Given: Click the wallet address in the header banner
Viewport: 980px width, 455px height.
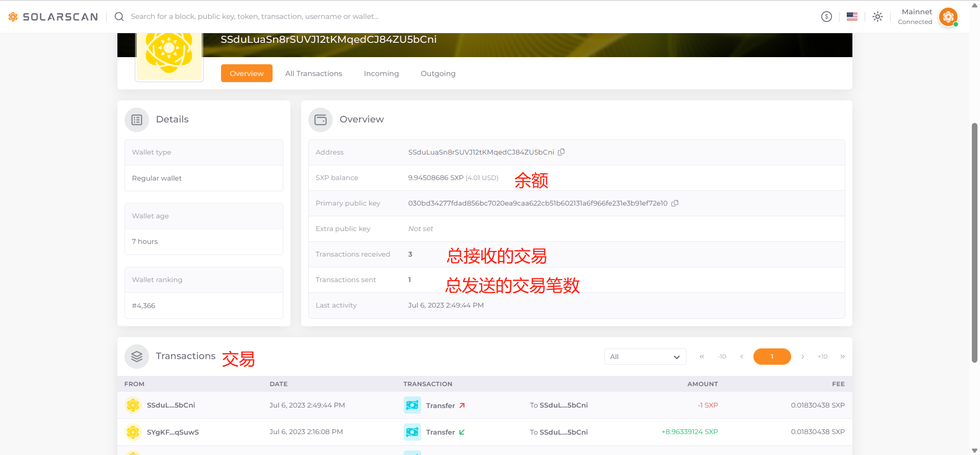Looking at the screenshot, I should pyautogui.click(x=328, y=39).
